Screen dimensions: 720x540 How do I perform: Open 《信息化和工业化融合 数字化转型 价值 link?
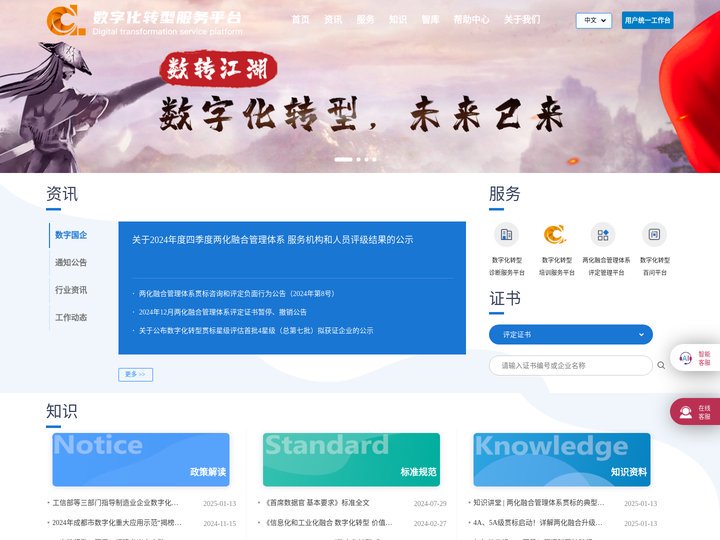[x=327, y=523]
